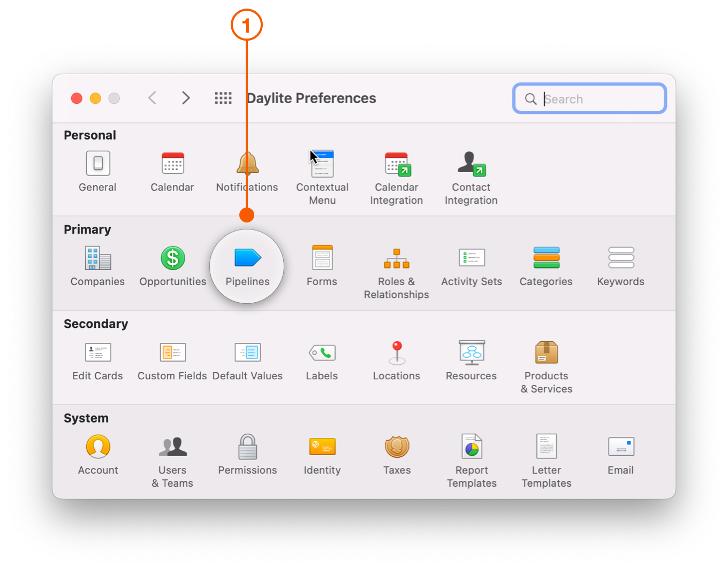The height and width of the screenshot is (568, 728).
Task: Open the Companies settings
Action: (97, 258)
